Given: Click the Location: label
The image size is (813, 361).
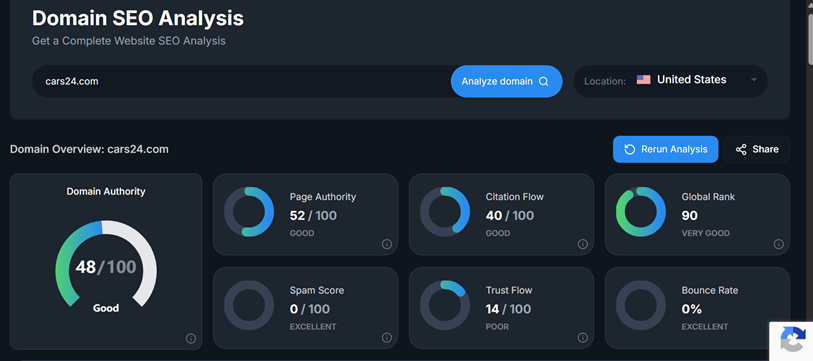Looking at the screenshot, I should pos(605,81).
